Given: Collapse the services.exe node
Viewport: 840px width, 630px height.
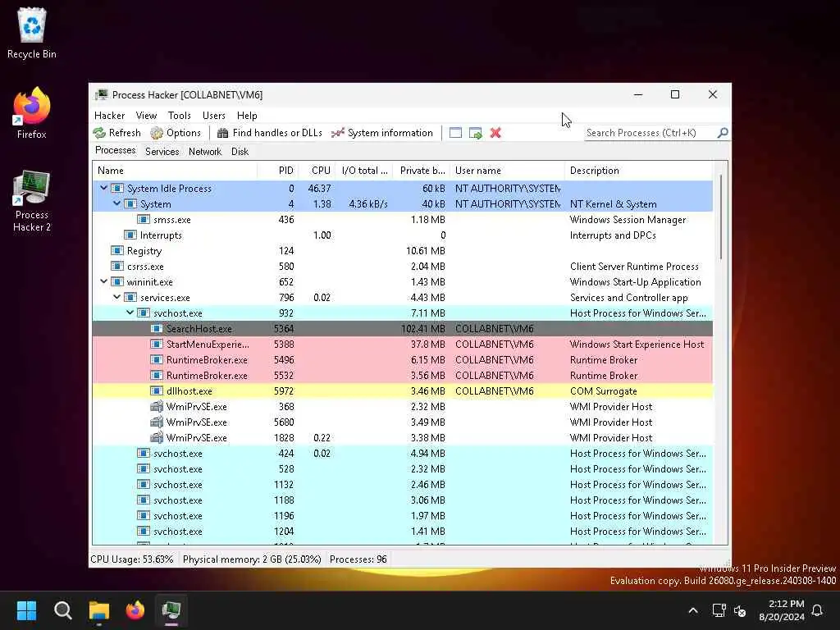Looking at the screenshot, I should 116,297.
